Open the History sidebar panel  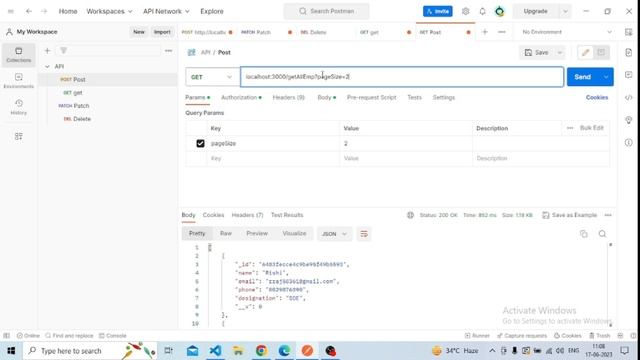(x=18, y=107)
